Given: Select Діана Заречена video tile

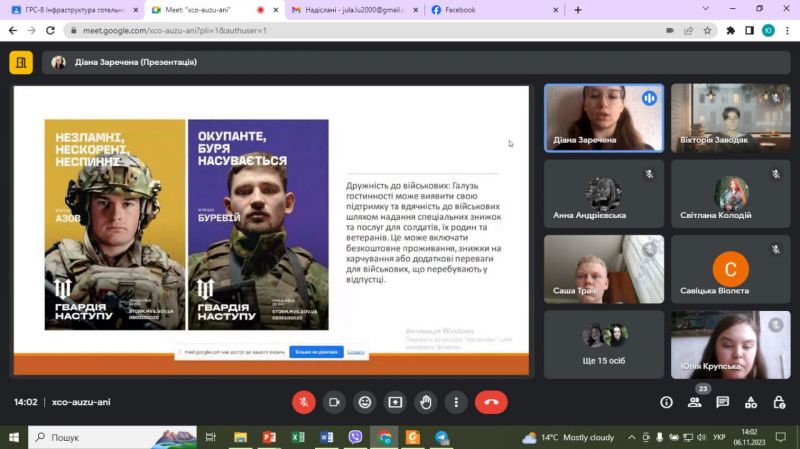Looking at the screenshot, I should [604, 118].
